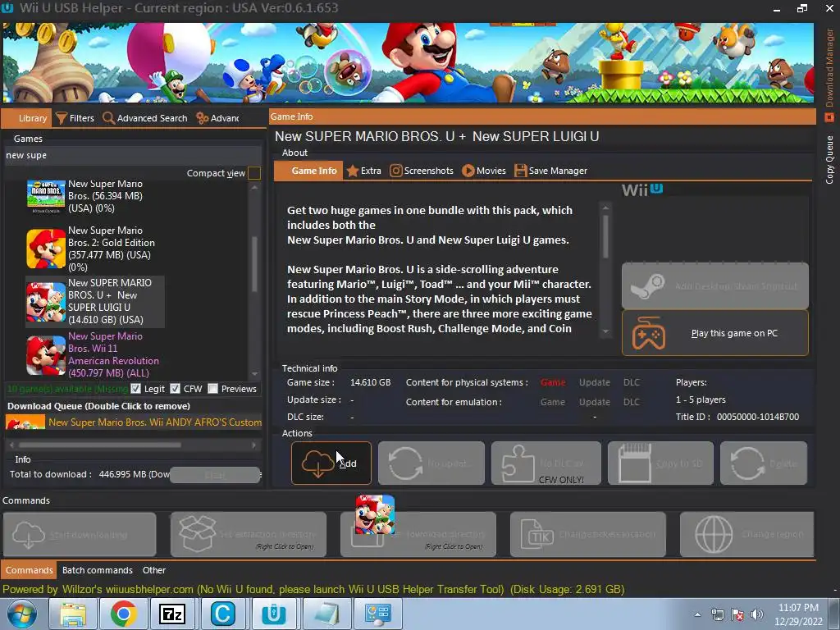840x630 pixels.
Task: Switch to the Save Manager tab
Action: pyautogui.click(x=550, y=171)
